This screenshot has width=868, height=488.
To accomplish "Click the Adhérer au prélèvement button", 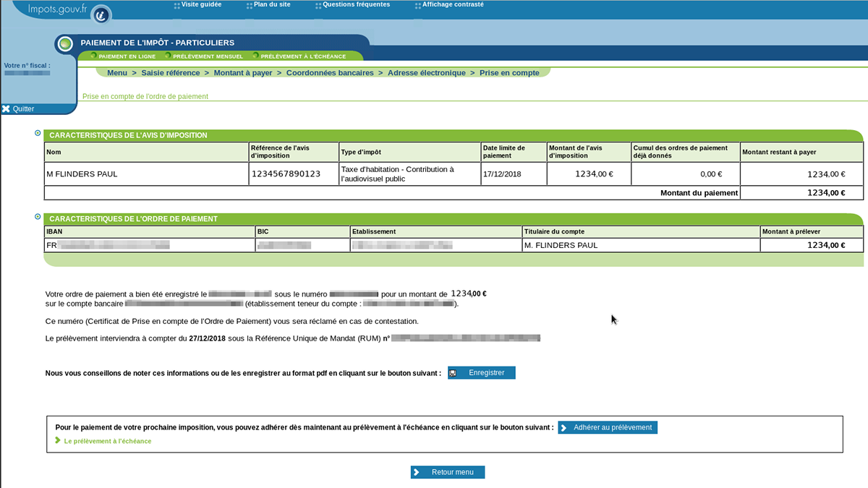I will pos(608,427).
